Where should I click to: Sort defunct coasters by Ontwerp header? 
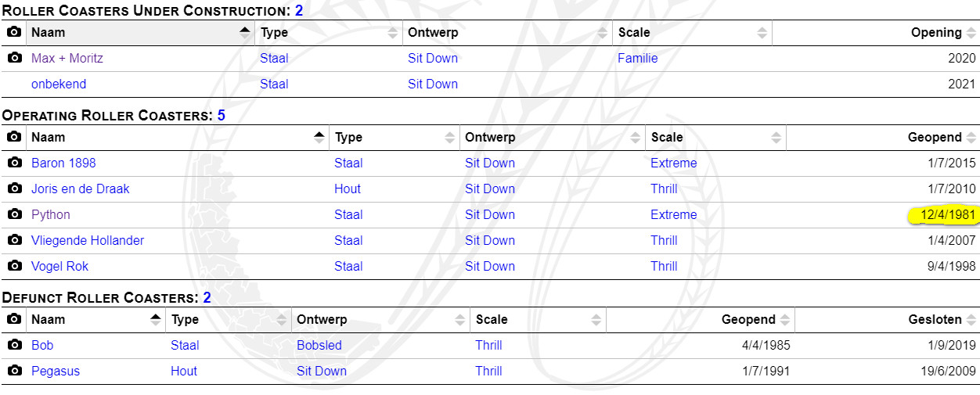pos(322,320)
